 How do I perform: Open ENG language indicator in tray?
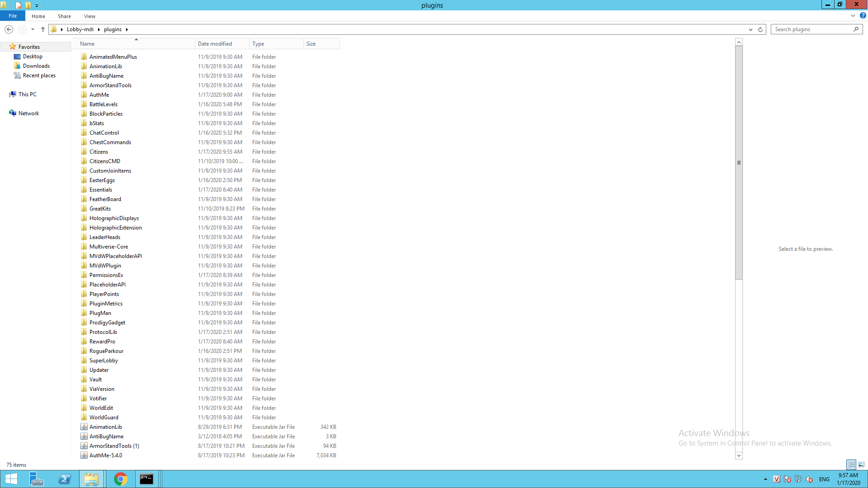(x=824, y=479)
